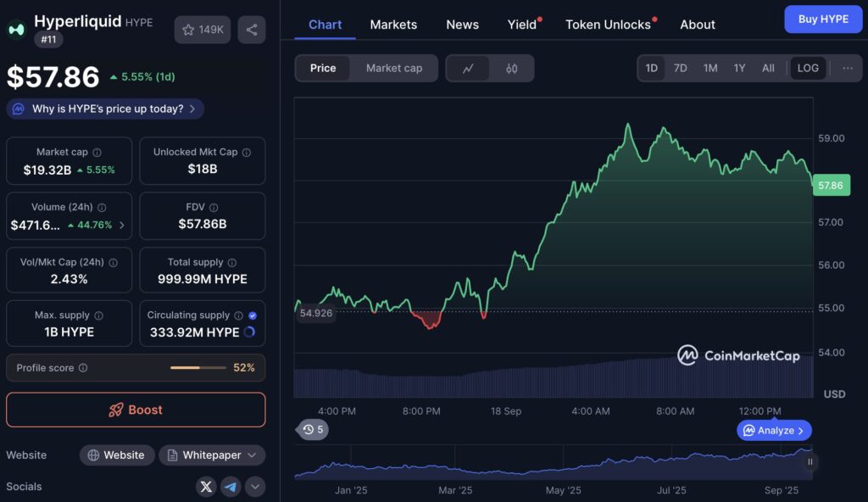This screenshot has width=868, height=502.
Task: Expand the Whitepaper dropdown
Action: (x=212, y=455)
